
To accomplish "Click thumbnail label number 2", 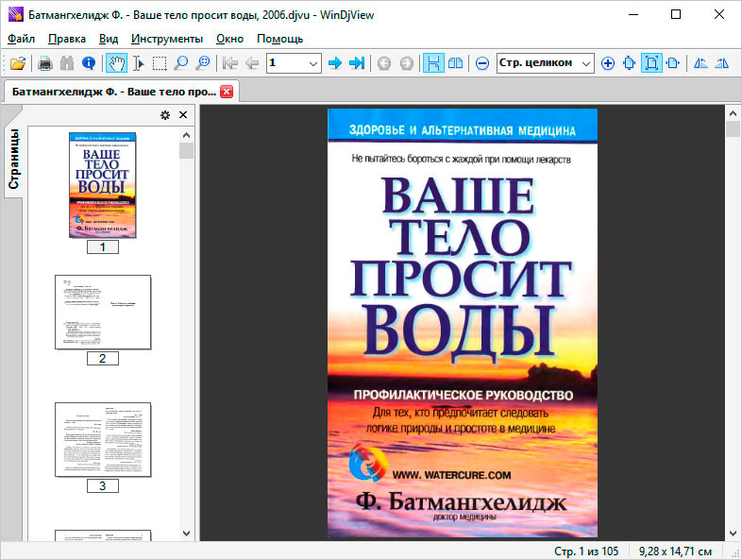I will 103,358.
